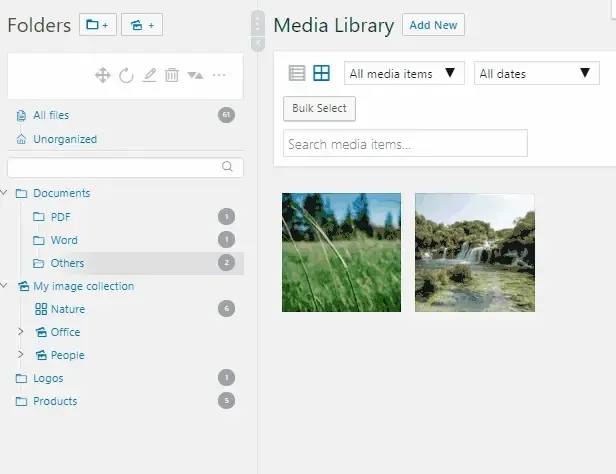Viewport: 616px width, 474px height.
Task: Switch to grid view of media
Action: [321, 73]
